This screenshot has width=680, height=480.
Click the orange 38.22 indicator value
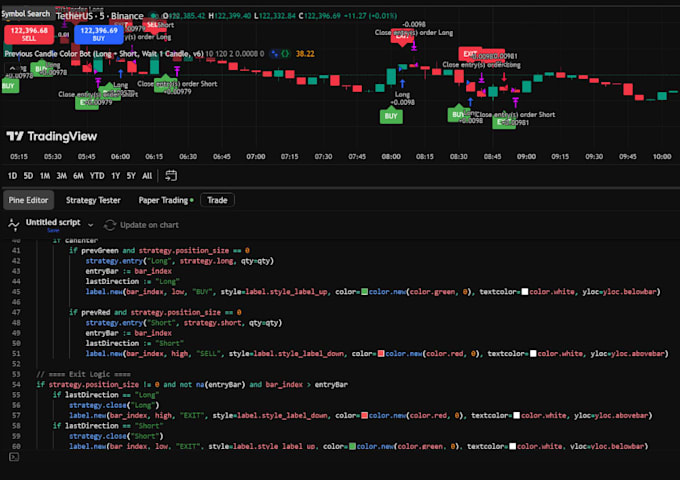pyautogui.click(x=305, y=54)
